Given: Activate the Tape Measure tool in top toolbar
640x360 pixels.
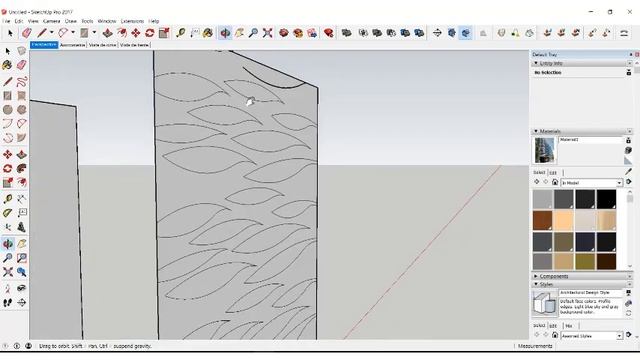Looking at the screenshot, I should (x=180, y=33).
